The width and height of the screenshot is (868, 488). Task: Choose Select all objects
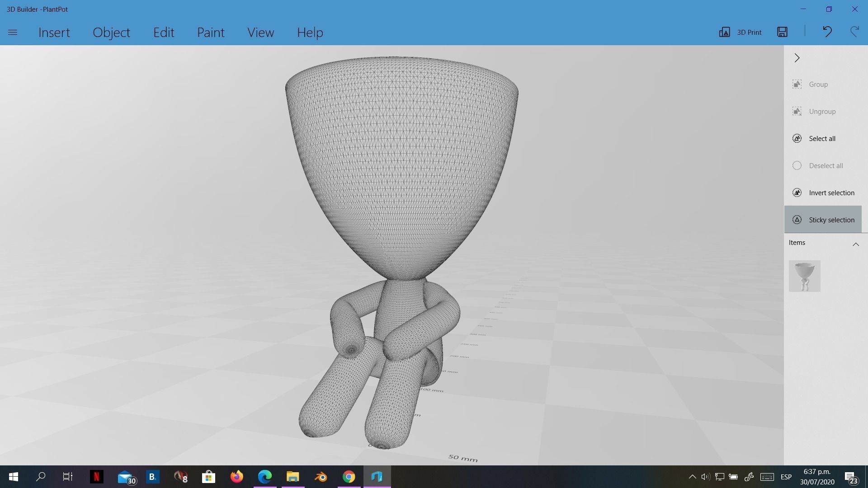823,139
